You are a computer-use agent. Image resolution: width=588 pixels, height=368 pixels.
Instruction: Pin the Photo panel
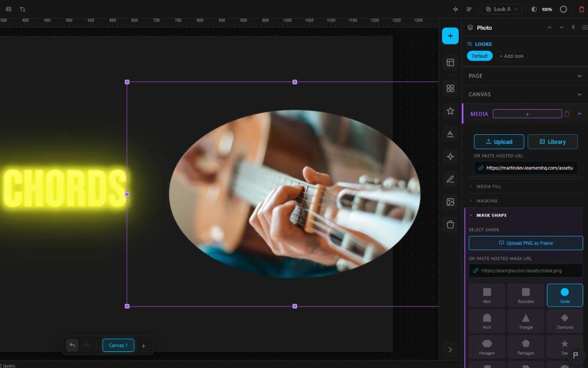[x=573, y=27]
